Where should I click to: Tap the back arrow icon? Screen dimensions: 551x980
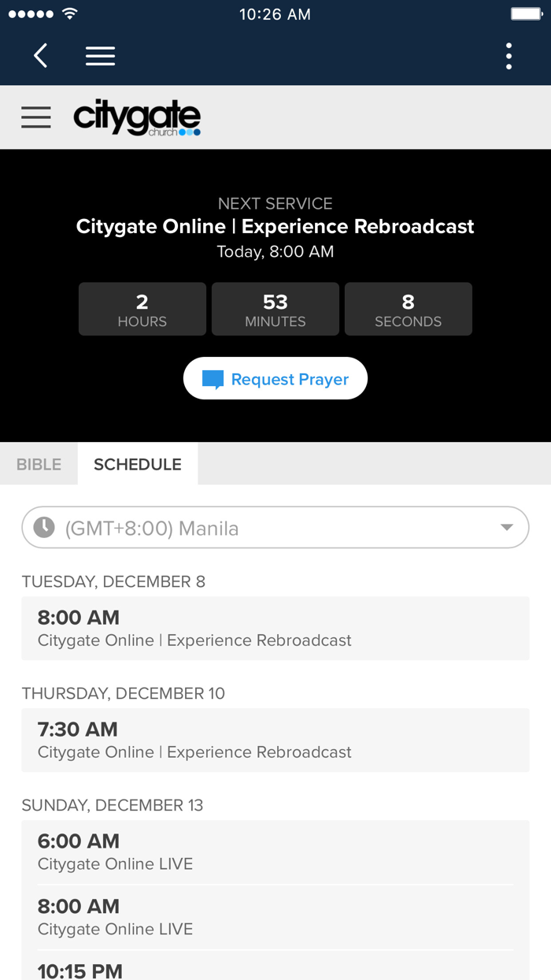tap(41, 56)
